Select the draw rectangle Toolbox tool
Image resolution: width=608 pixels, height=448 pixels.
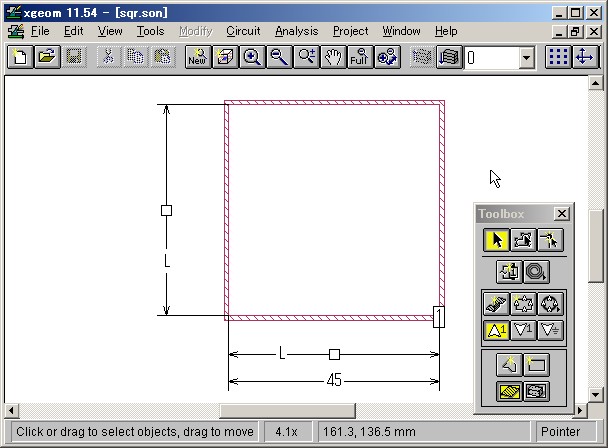537,365
